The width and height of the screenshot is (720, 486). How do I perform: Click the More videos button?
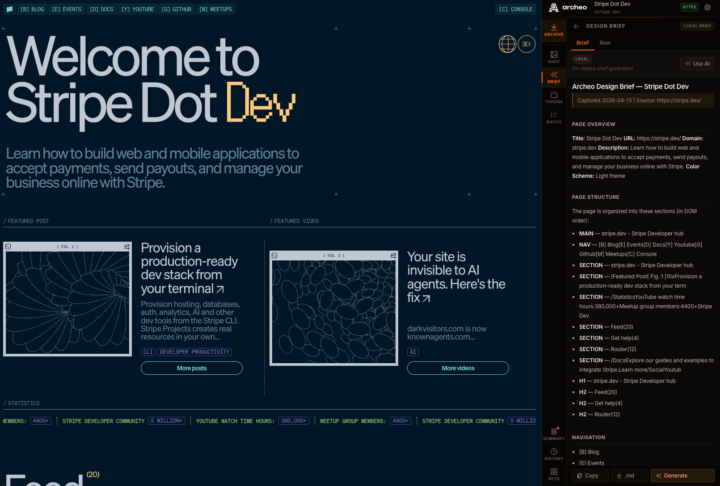point(458,368)
